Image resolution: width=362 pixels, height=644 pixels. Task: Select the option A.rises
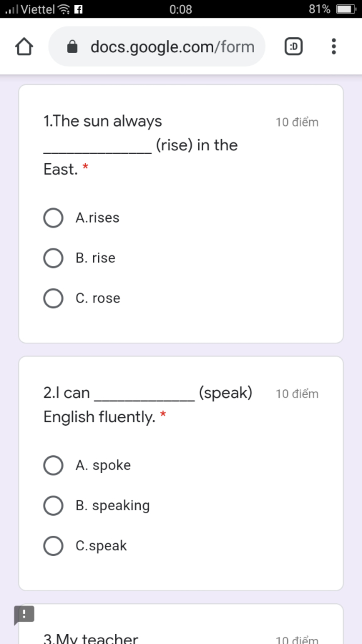(x=82, y=218)
